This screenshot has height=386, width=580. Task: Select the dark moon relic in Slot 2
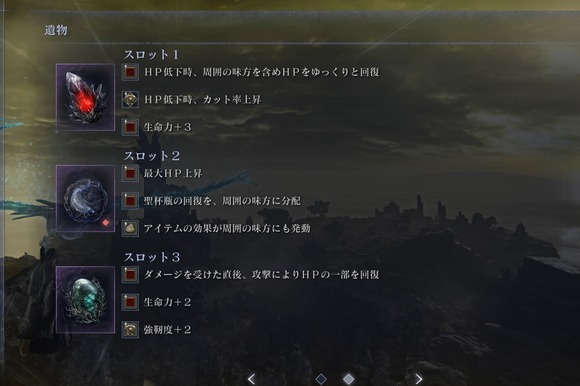(x=85, y=199)
